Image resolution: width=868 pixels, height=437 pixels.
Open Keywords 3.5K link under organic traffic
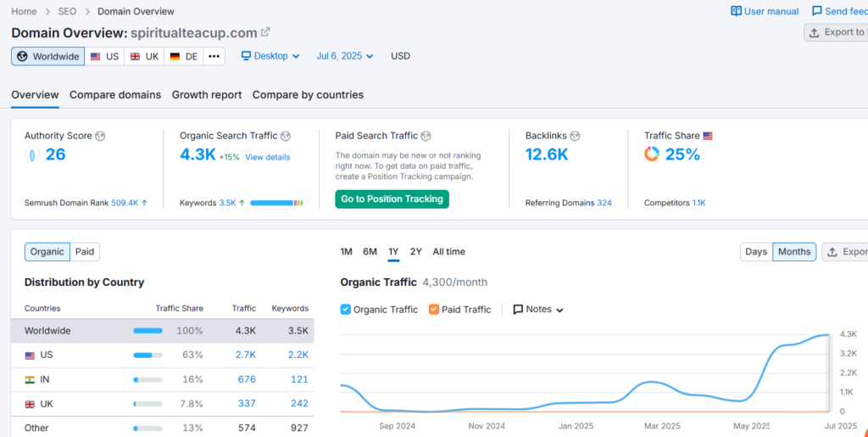pyautogui.click(x=227, y=203)
